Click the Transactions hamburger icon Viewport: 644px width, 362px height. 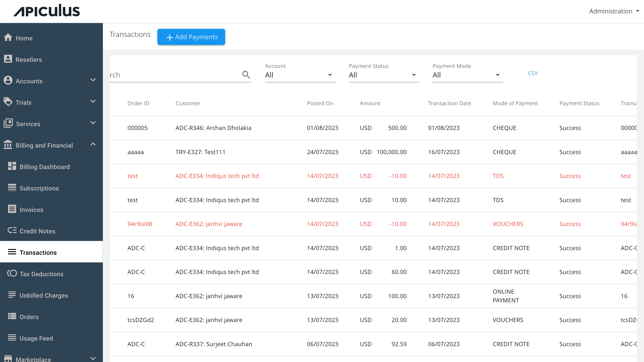12,252
